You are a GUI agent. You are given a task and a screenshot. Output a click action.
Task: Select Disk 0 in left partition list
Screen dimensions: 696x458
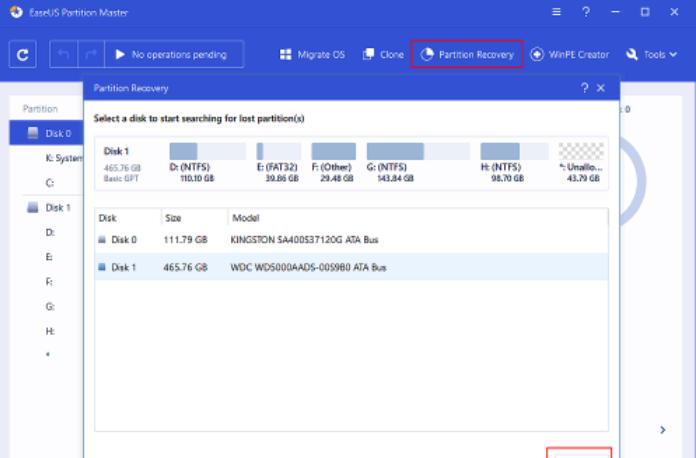pyautogui.click(x=46, y=133)
